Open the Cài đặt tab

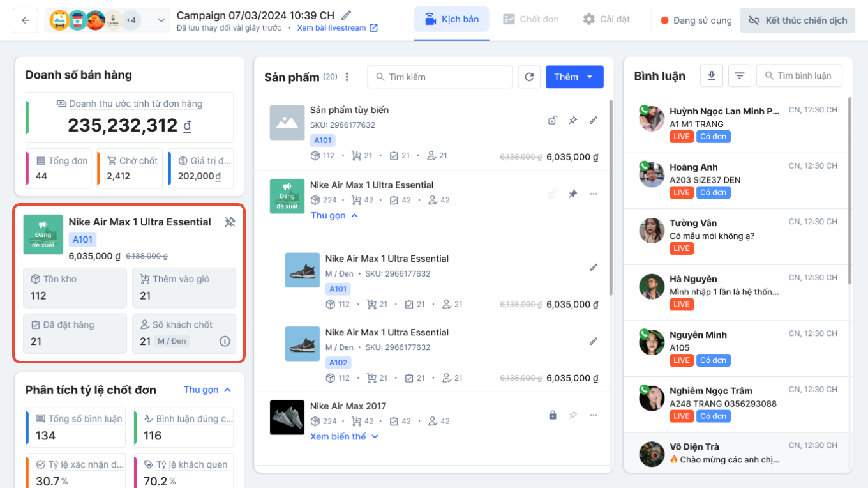pos(606,20)
